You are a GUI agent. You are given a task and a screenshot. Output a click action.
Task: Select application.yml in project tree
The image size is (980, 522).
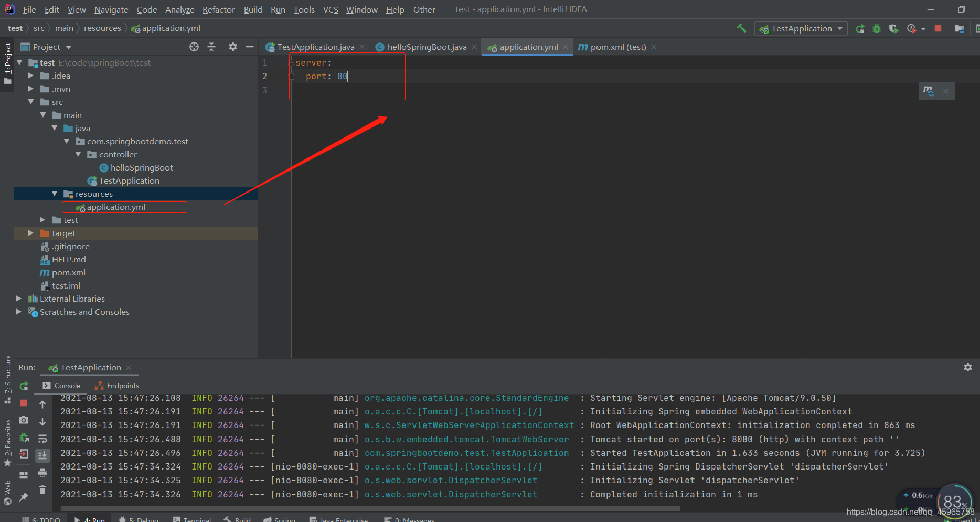coord(116,207)
